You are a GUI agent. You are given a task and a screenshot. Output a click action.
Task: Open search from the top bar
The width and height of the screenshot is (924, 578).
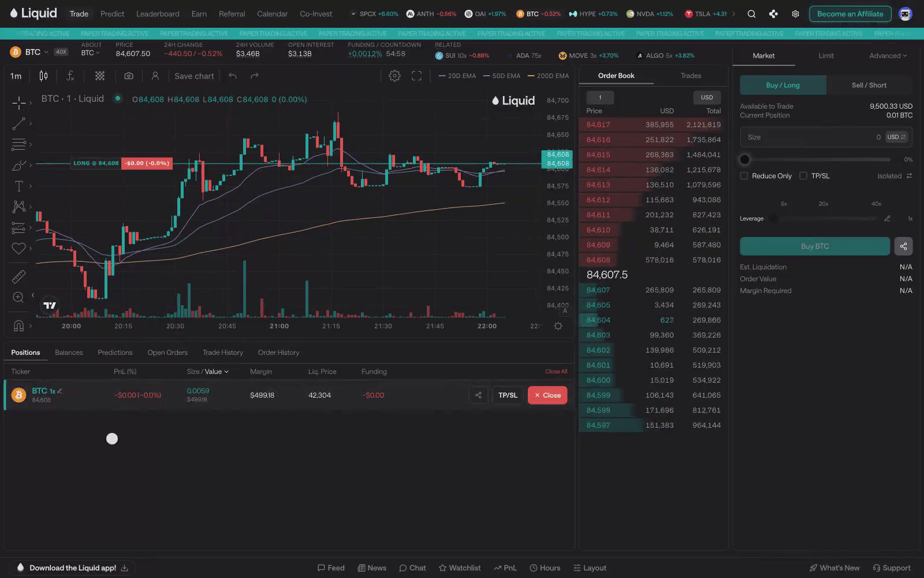coord(751,14)
